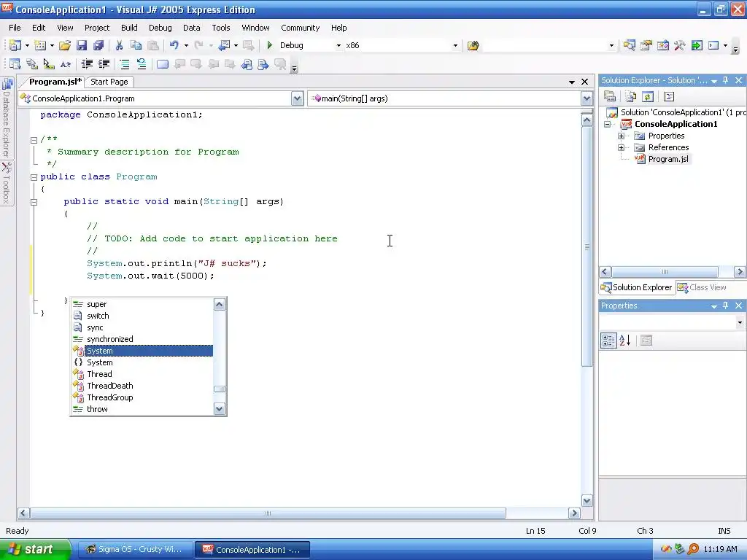Image resolution: width=747 pixels, height=560 pixels.
Task: Open the Debug menu
Action: (x=160, y=28)
